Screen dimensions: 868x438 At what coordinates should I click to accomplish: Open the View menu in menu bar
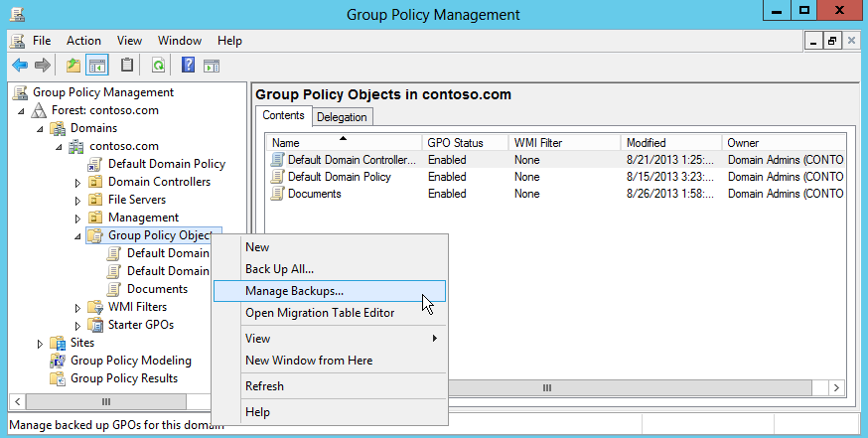click(x=129, y=41)
